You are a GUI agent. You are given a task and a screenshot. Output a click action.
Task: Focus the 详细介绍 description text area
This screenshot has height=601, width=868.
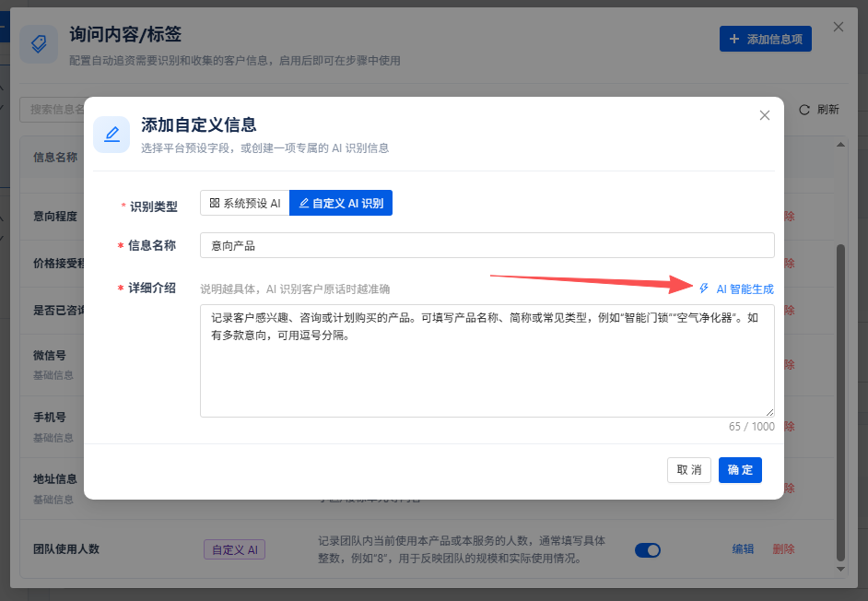point(487,360)
